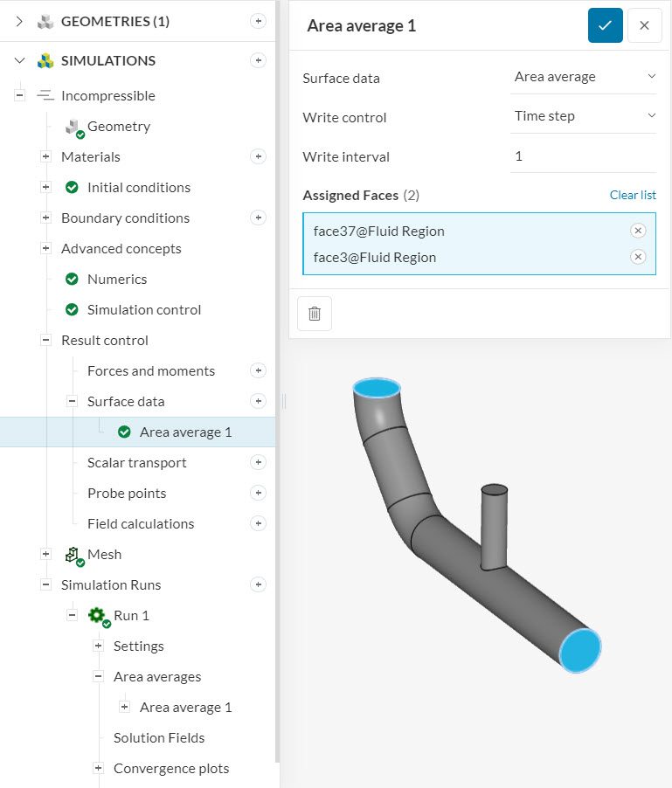Click the Mesh grid icon
Screen dimensions: 672x788
click(x=71, y=554)
